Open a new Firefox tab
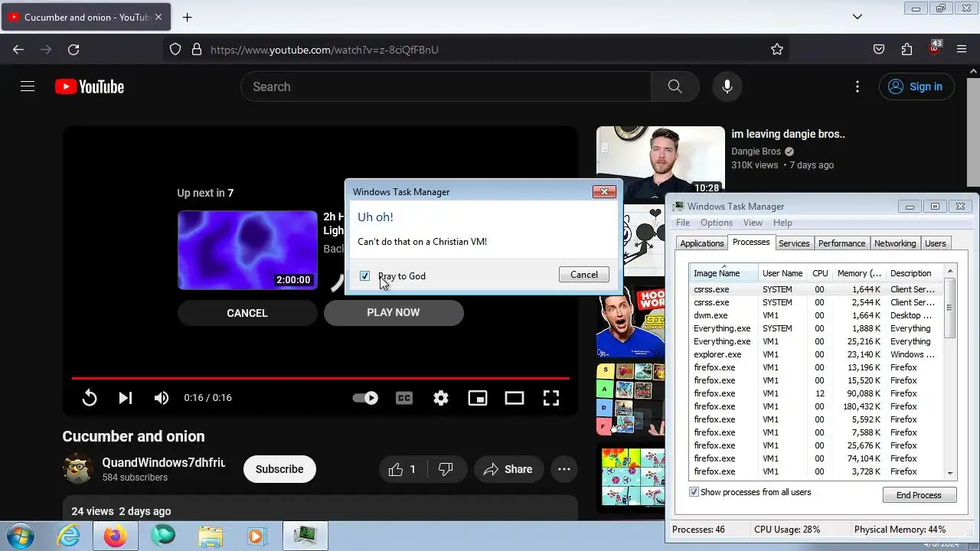The image size is (980, 551). (187, 17)
